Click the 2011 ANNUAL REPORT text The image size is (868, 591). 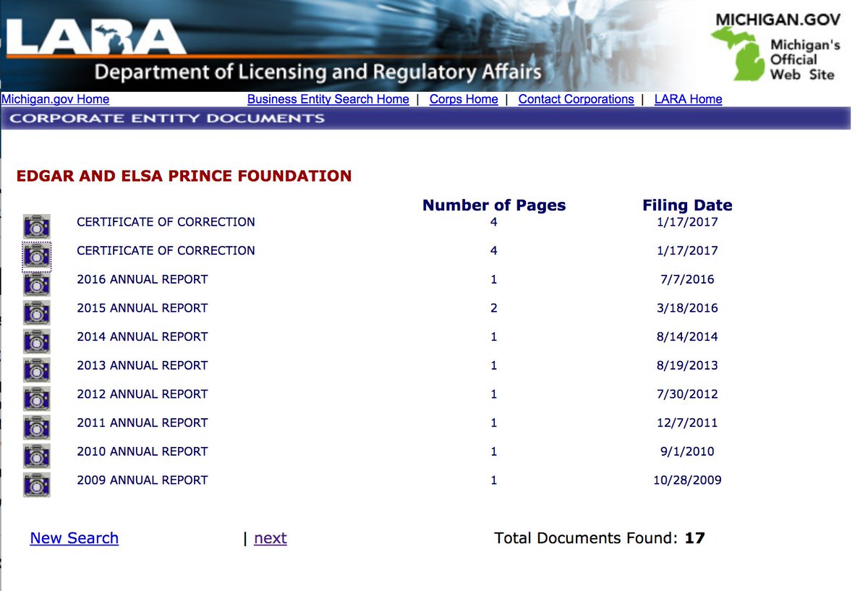click(x=142, y=422)
